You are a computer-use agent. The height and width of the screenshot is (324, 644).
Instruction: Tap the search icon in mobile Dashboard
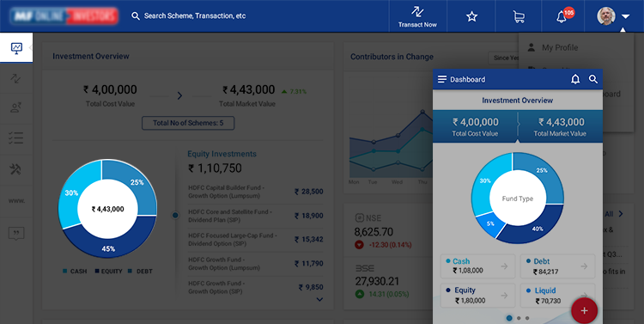[593, 79]
